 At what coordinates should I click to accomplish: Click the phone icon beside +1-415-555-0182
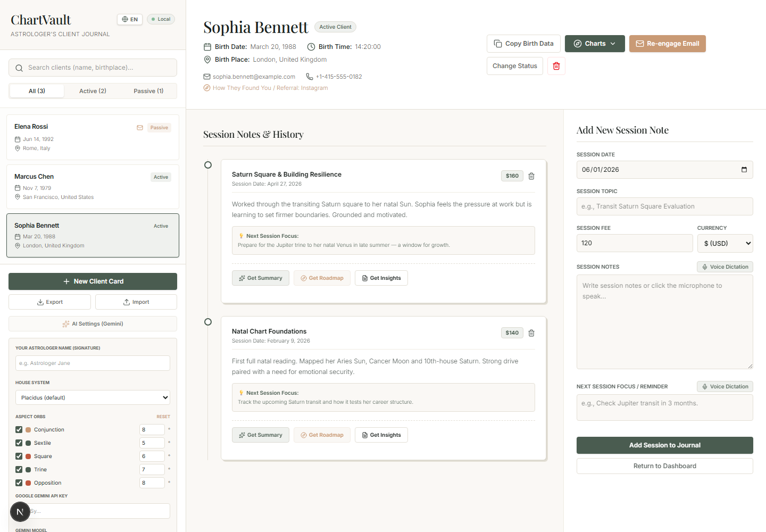click(x=310, y=77)
